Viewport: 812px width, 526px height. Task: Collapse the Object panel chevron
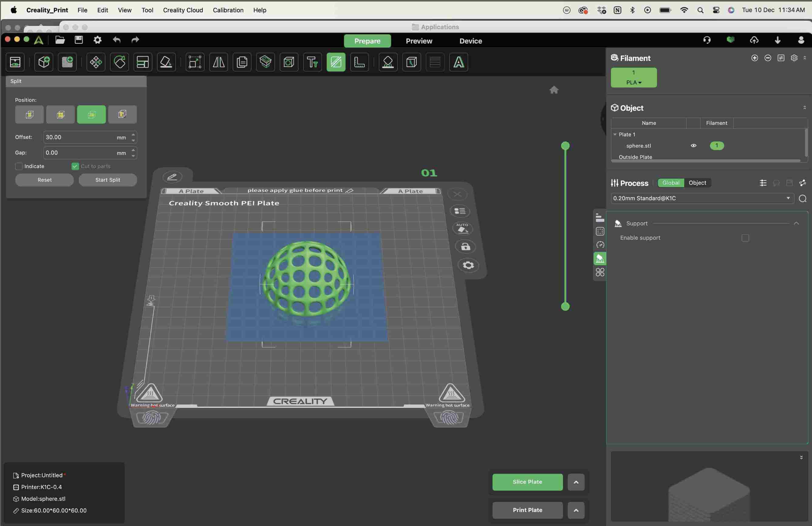[x=805, y=108]
